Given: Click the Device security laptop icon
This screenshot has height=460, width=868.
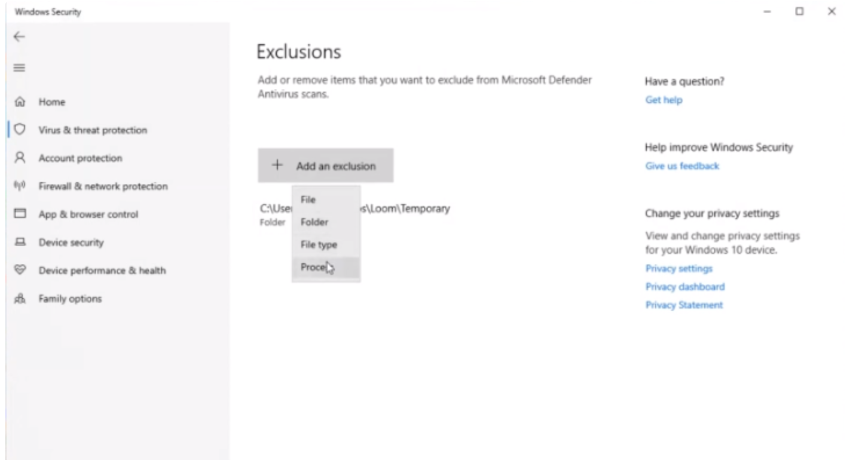Looking at the screenshot, I should point(20,242).
